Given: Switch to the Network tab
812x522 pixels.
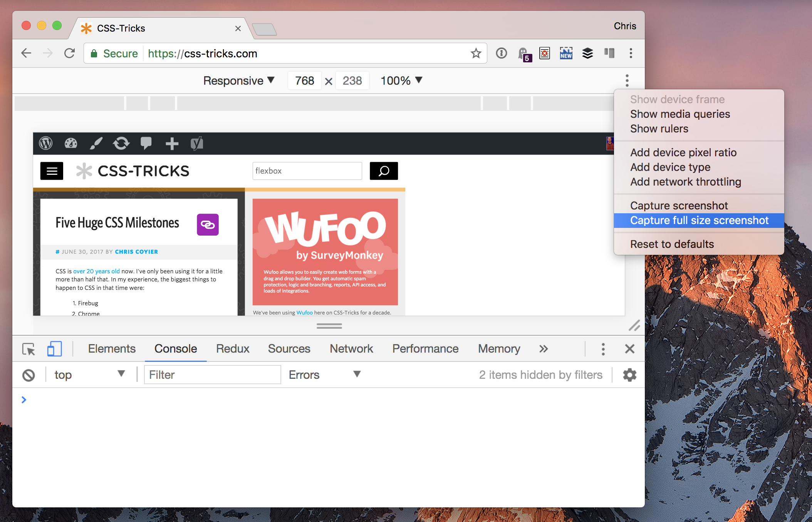Looking at the screenshot, I should [x=349, y=348].
